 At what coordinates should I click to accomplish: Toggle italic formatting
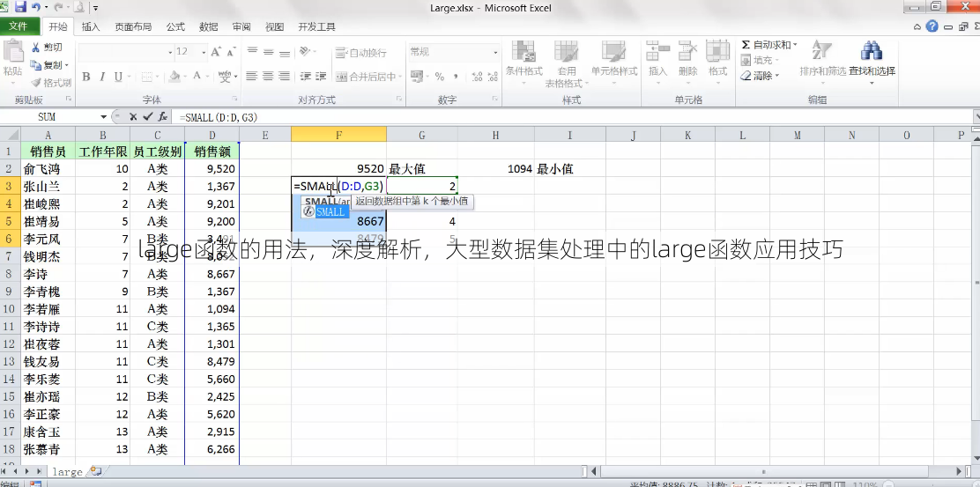pyautogui.click(x=102, y=77)
